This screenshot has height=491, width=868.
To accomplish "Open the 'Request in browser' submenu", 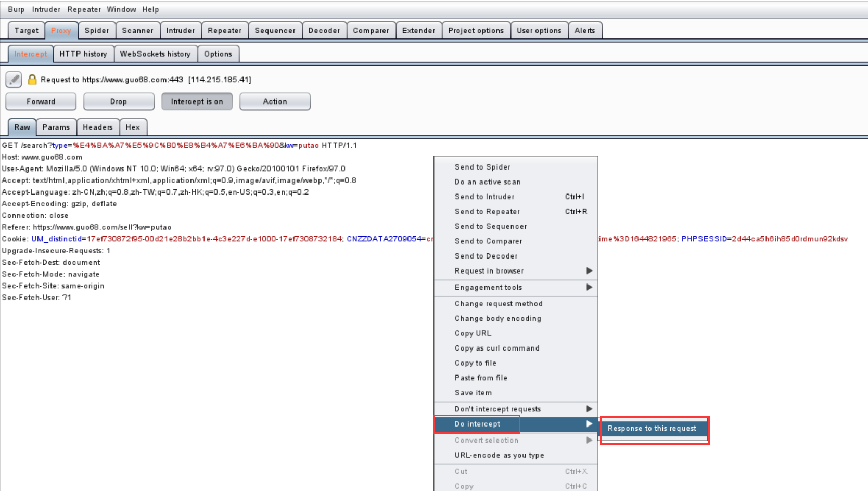I will click(489, 270).
